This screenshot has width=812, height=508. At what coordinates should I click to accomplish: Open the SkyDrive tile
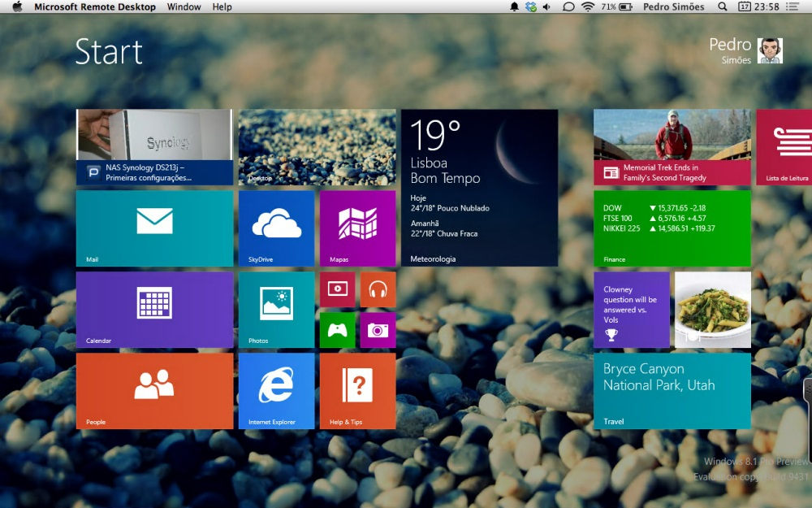tap(276, 228)
